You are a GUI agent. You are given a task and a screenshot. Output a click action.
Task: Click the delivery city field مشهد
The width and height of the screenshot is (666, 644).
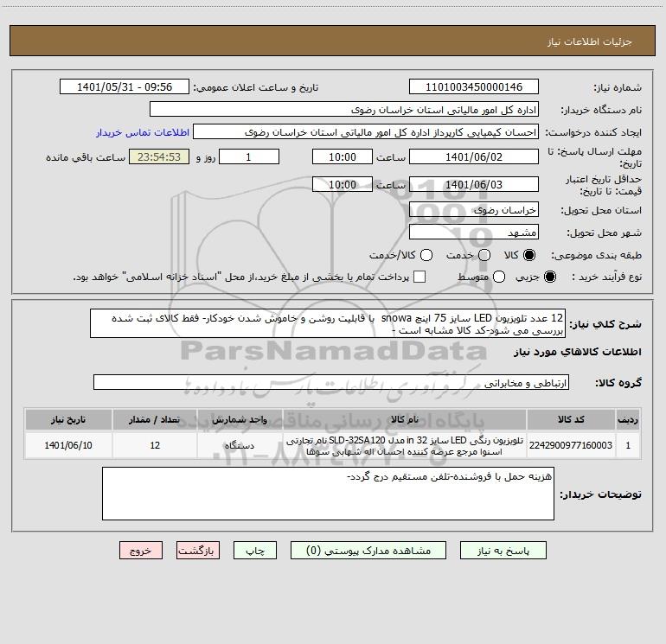coord(474,233)
